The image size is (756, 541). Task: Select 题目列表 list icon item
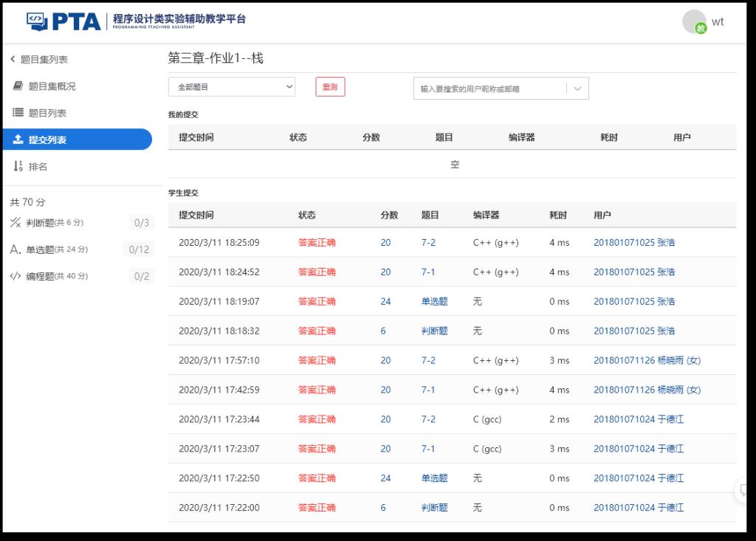18,113
